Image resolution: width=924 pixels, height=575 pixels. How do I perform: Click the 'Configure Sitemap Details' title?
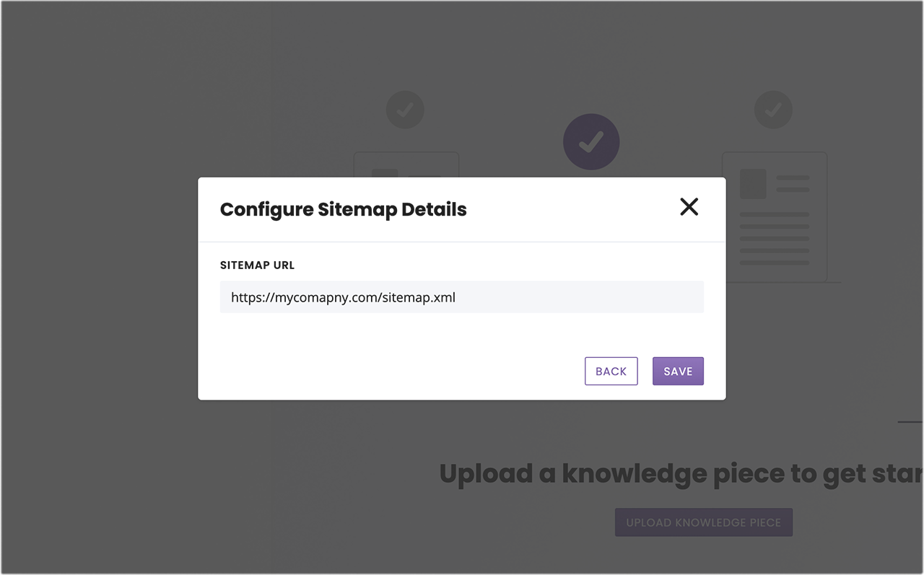coord(344,210)
